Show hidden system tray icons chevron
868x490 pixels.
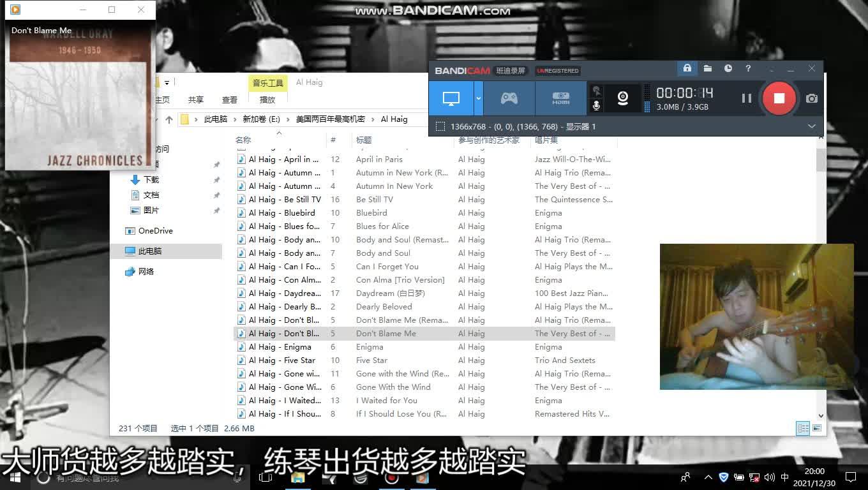point(708,477)
